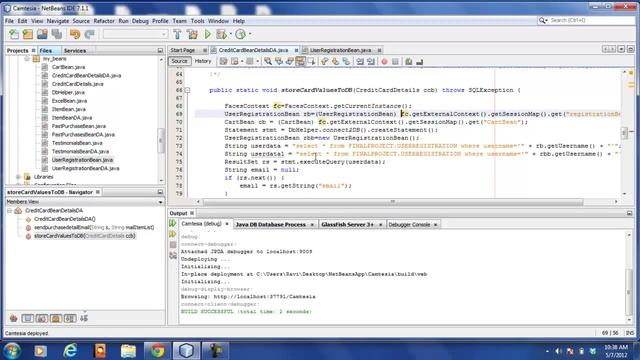Toggle Show Inherited Members filter in Navigator
The height and width of the screenshot is (360, 640).
(x=13, y=318)
